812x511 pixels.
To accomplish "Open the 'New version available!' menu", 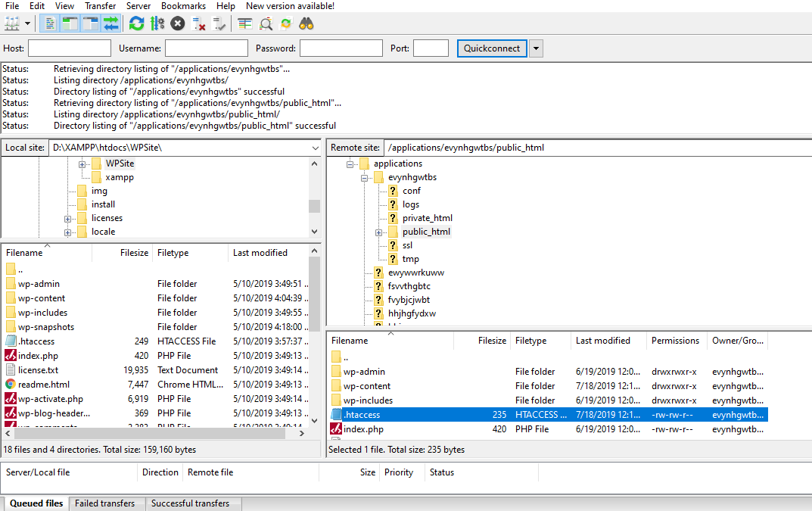I will click(x=290, y=6).
